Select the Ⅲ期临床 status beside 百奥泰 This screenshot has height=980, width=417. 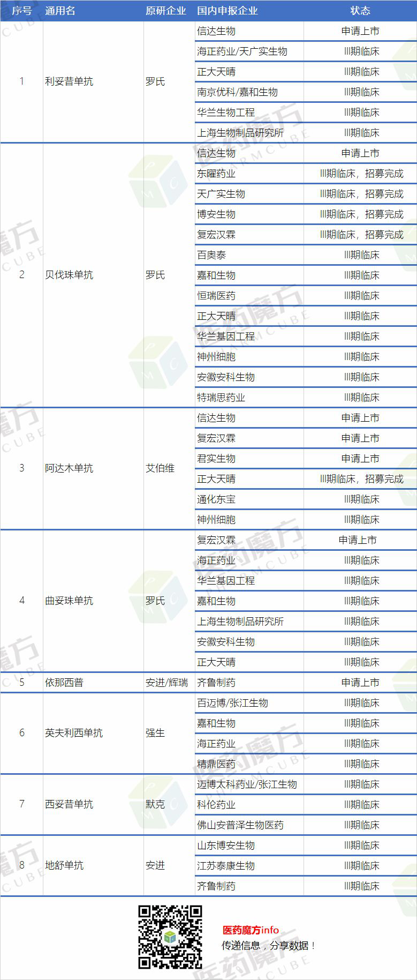361,255
